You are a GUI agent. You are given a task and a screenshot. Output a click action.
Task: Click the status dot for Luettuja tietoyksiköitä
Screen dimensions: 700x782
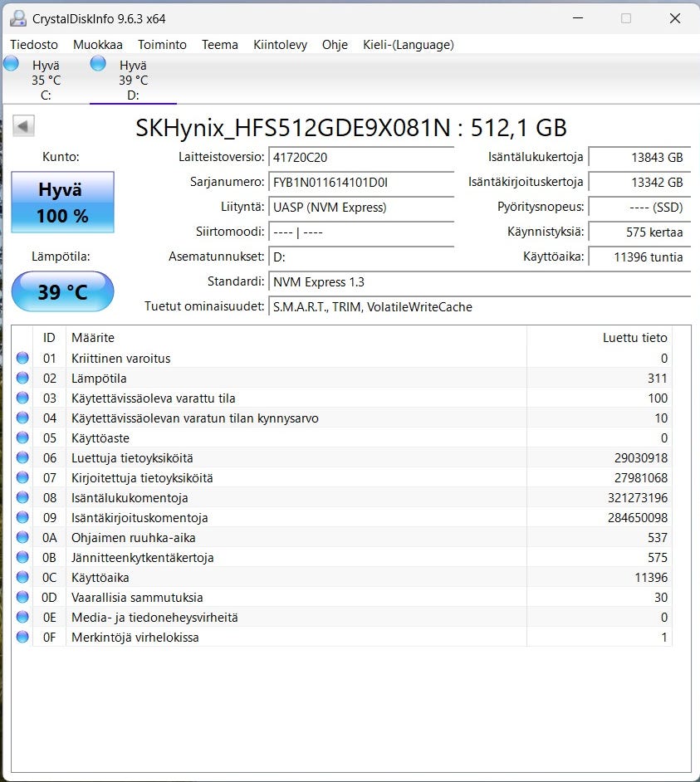coord(22,458)
